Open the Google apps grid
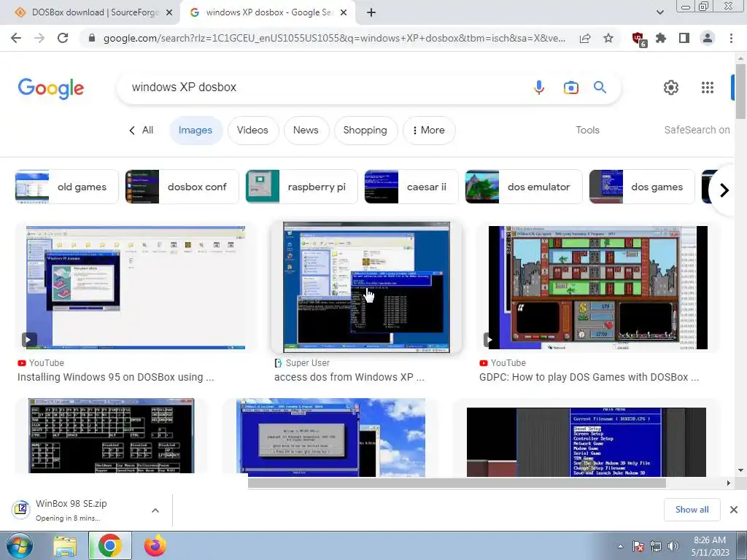The height and width of the screenshot is (560, 747). 708,87
